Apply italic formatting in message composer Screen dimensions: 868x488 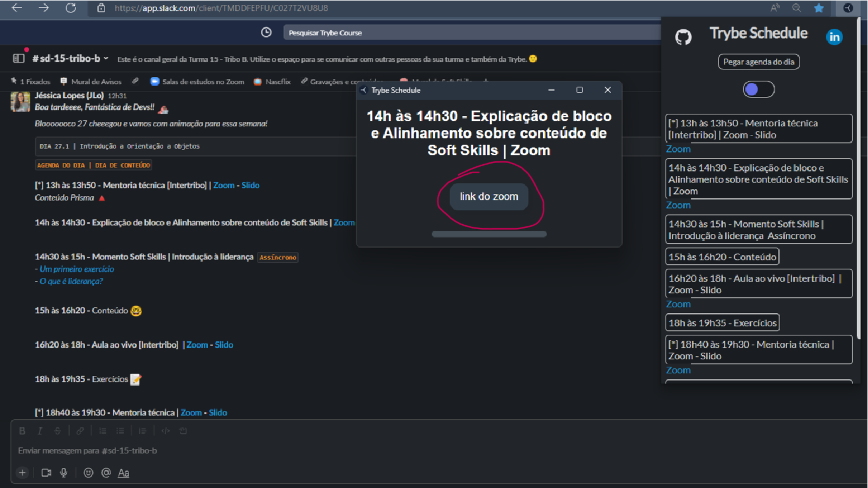click(x=40, y=431)
